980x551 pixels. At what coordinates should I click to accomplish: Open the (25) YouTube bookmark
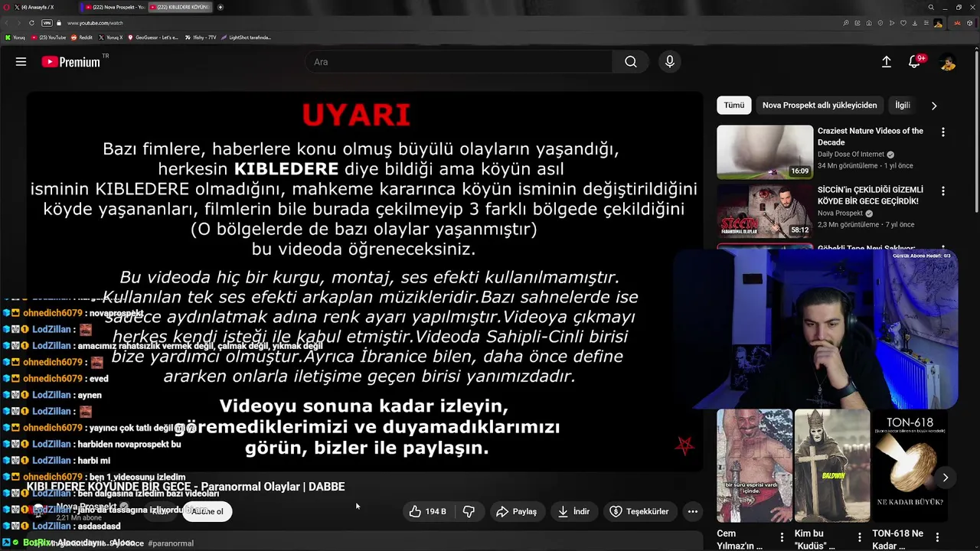[x=48, y=37]
